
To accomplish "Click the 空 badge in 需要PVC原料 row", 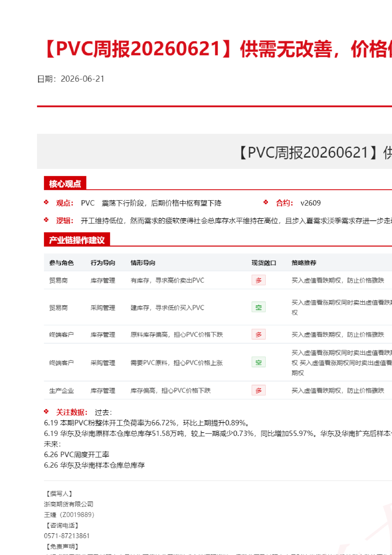I will [259, 362].
